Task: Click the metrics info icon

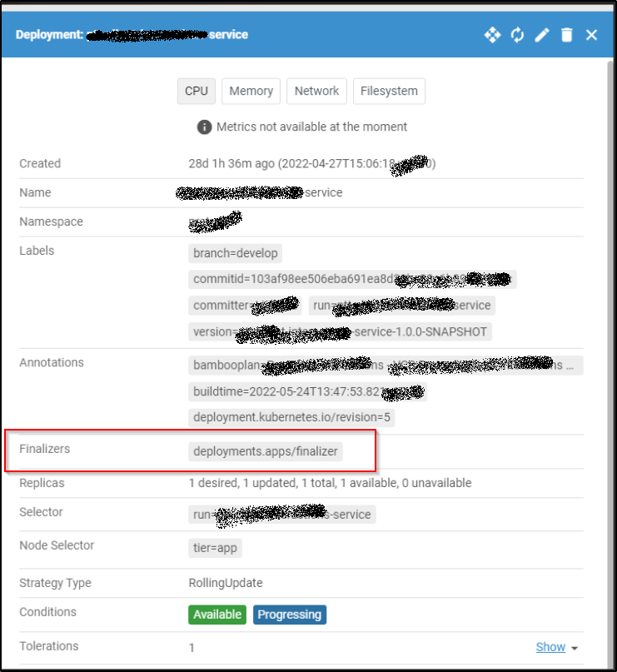Action: (204, 127)
